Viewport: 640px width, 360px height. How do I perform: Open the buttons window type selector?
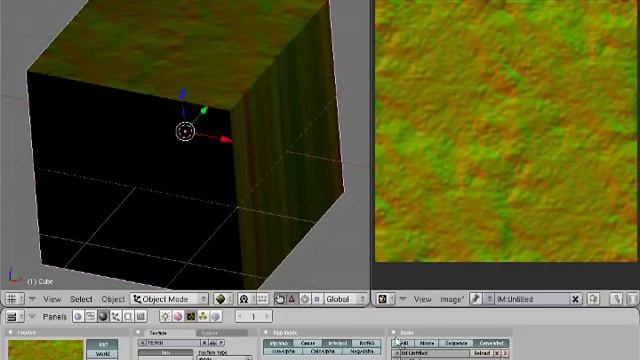15,316
